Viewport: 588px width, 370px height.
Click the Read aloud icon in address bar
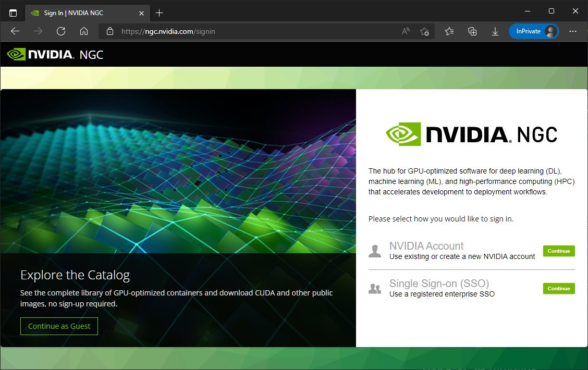click(x=406, y=31)
